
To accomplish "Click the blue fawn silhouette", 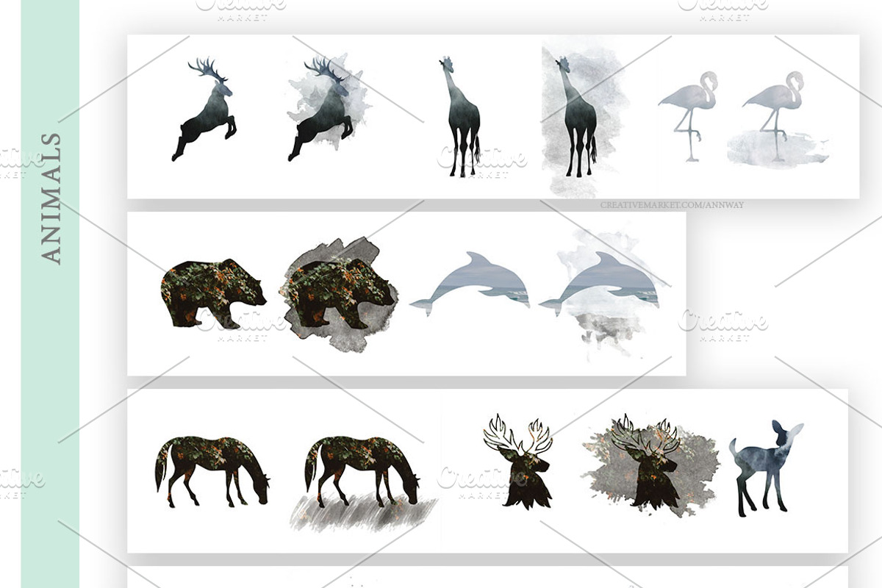I will click(x=766, y=467).
